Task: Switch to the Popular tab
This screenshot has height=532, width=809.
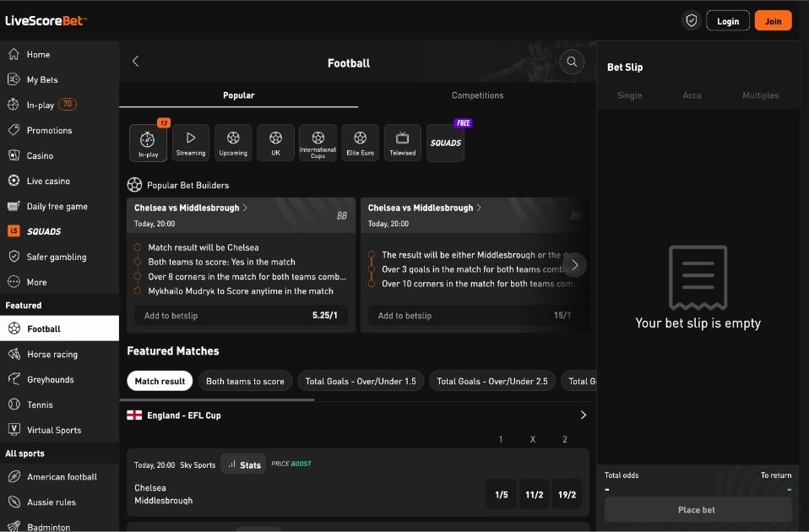Action: pyautogui.click(x=238, y=95)
